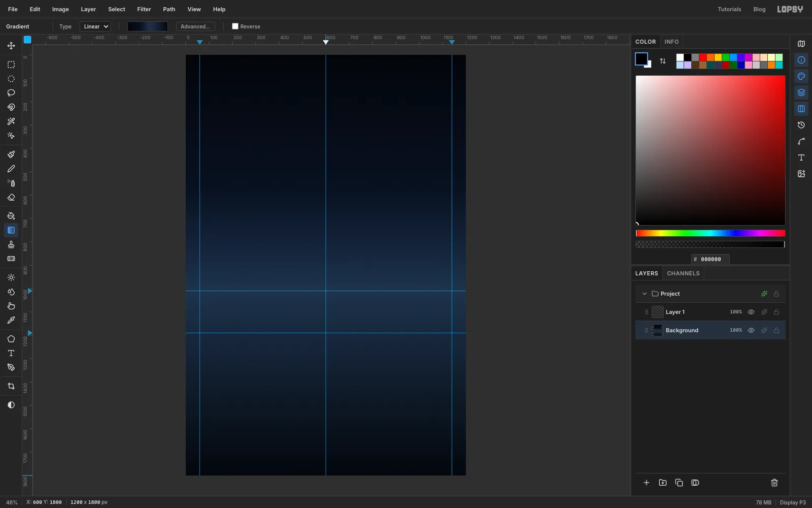Select the Crop tool
812x508 pixels.
11,386
